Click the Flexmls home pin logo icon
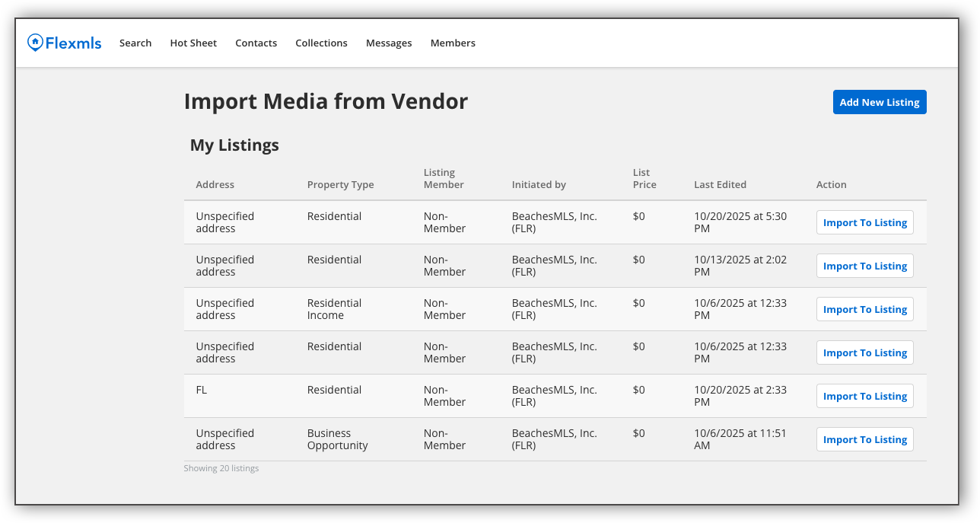The width and height of the screenshot is (980, 523). [x=34, y=42]
